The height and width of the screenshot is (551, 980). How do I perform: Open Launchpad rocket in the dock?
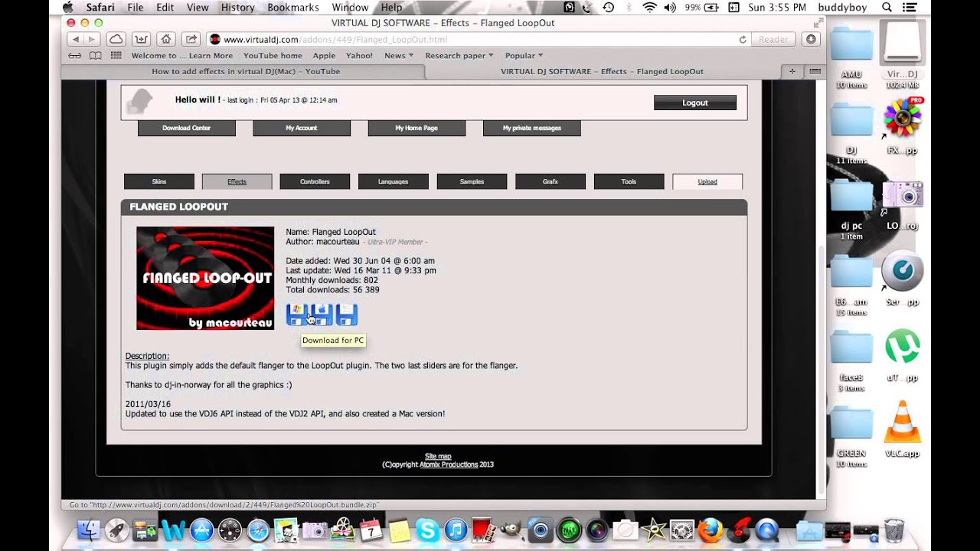pos(116,530)
